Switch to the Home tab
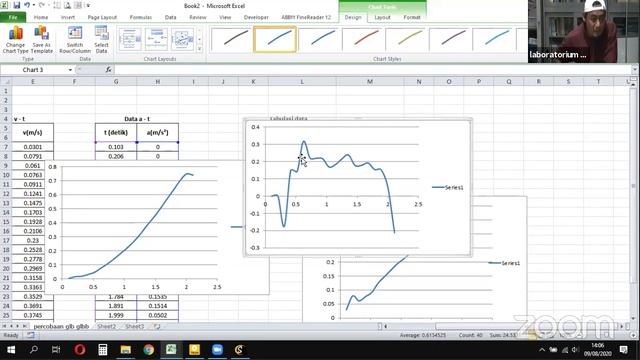This screenshot has height=360, width=640. [x=41, y=17]
